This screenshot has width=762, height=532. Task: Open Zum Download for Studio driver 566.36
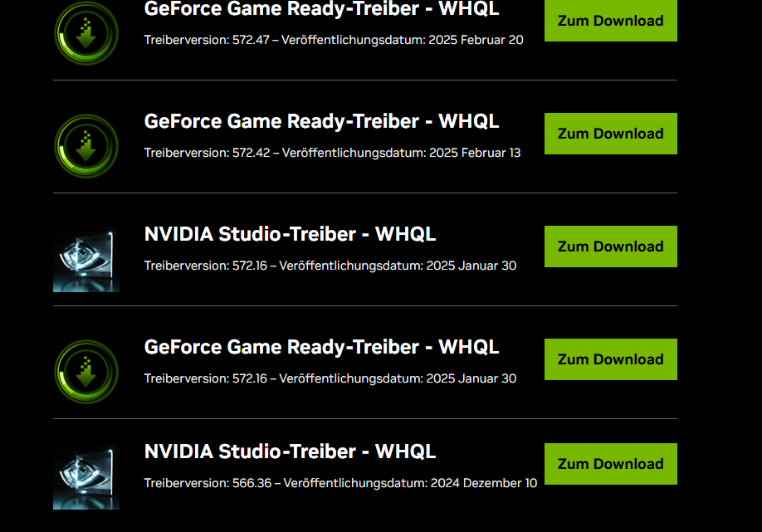tap(610, 463)
